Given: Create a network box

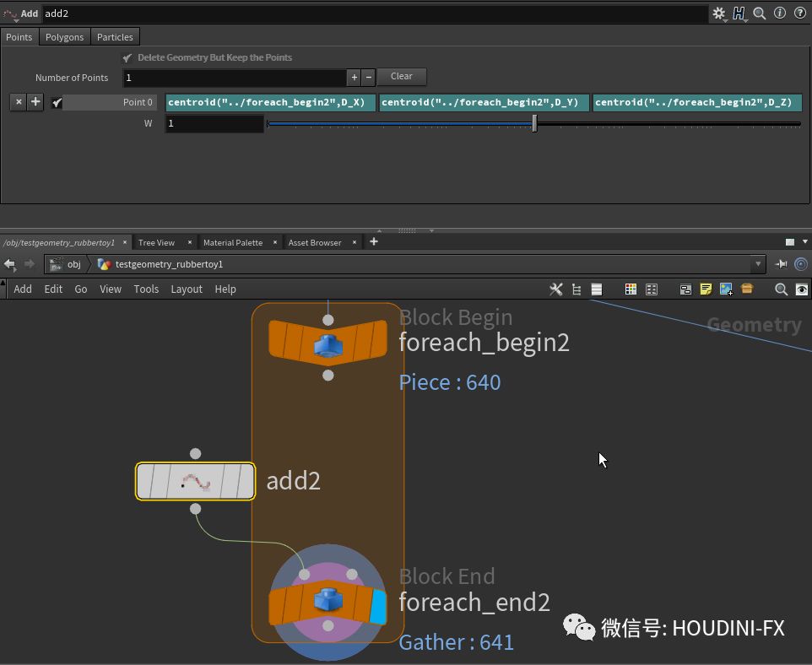Looking at the screenshot, I should [685, 289].
